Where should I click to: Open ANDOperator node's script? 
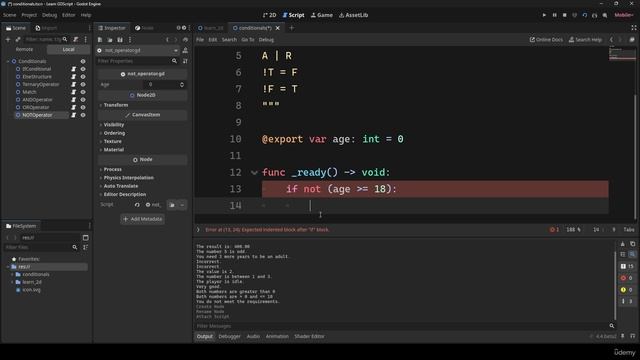pos(73,100)
